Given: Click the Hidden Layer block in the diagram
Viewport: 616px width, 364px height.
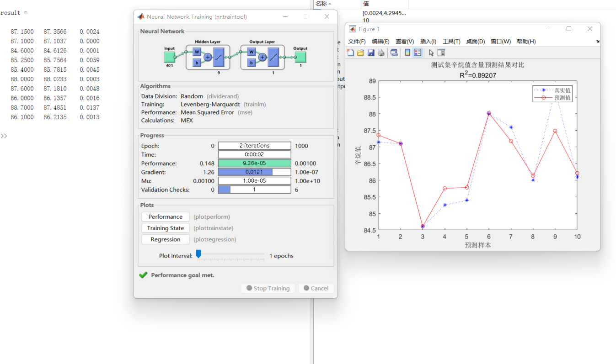Looking at the screenshot, I should [208, 57].
